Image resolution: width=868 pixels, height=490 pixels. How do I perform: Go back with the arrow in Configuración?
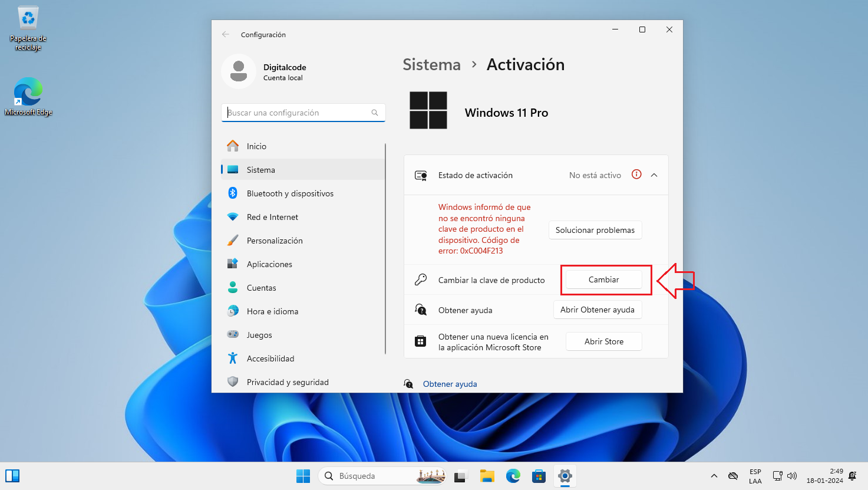pyautogui.click(x=226, y=35)
